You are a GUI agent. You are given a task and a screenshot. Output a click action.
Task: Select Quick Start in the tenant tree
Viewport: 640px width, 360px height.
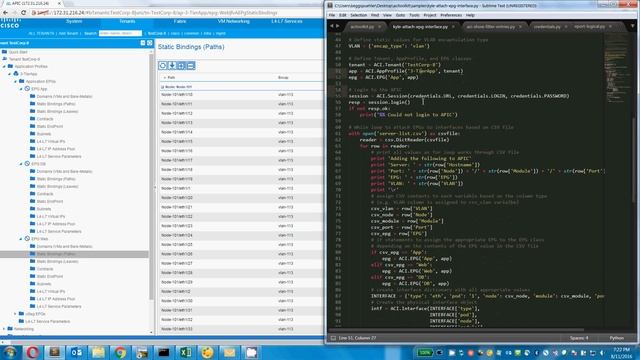(x=18, y=52)
